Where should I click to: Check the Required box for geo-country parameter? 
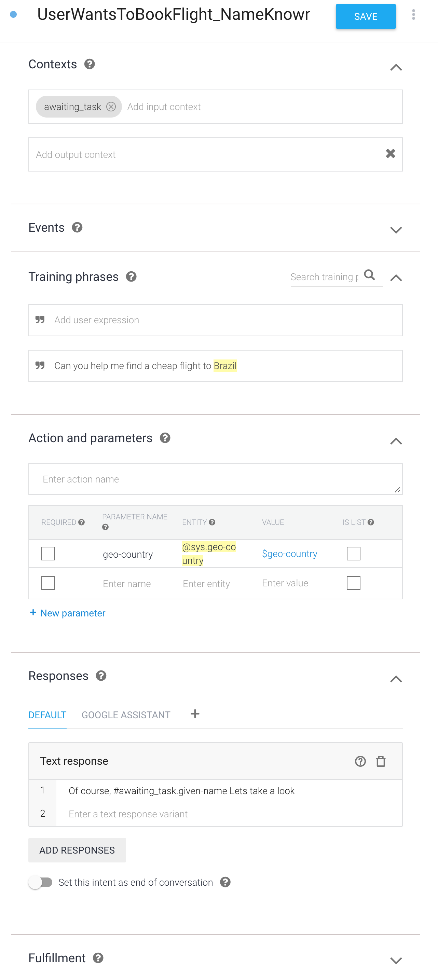click(x=48, y=554)
